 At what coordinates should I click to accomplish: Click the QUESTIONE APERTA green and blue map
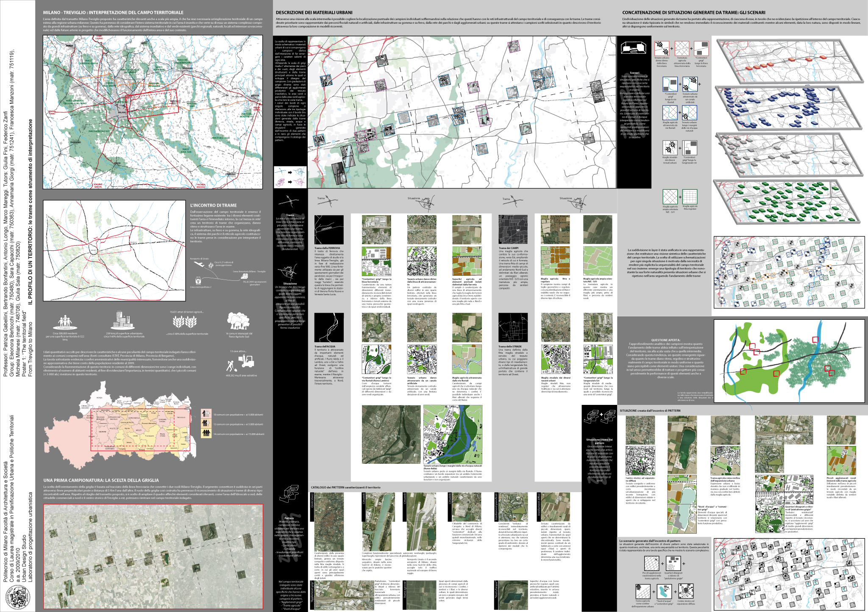tap(789, 360)
